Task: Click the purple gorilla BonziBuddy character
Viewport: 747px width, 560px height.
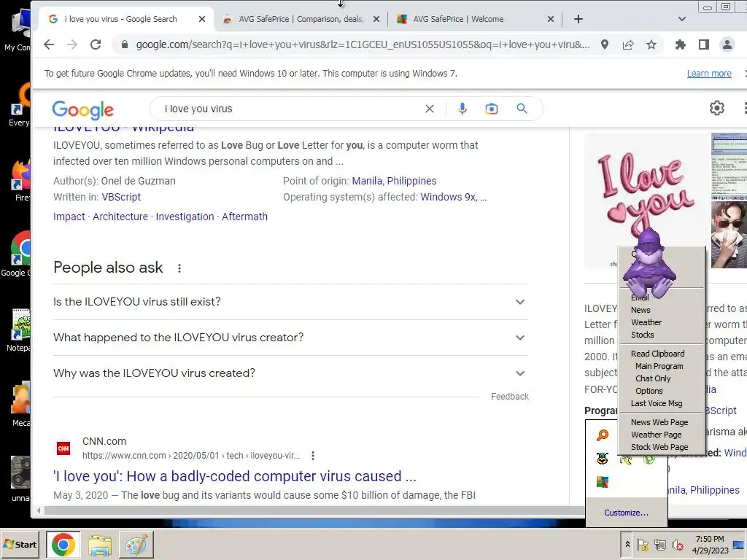Action: pyautogui.click(x=649, y=263)
